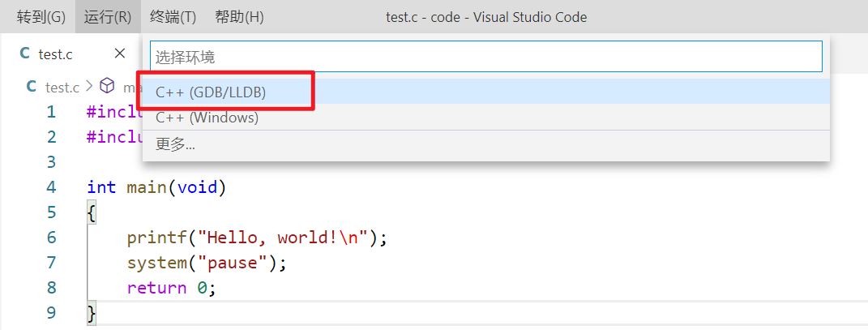Click the C language icon in the breadcrumb
Screen dimensions: 868x330
32,87
